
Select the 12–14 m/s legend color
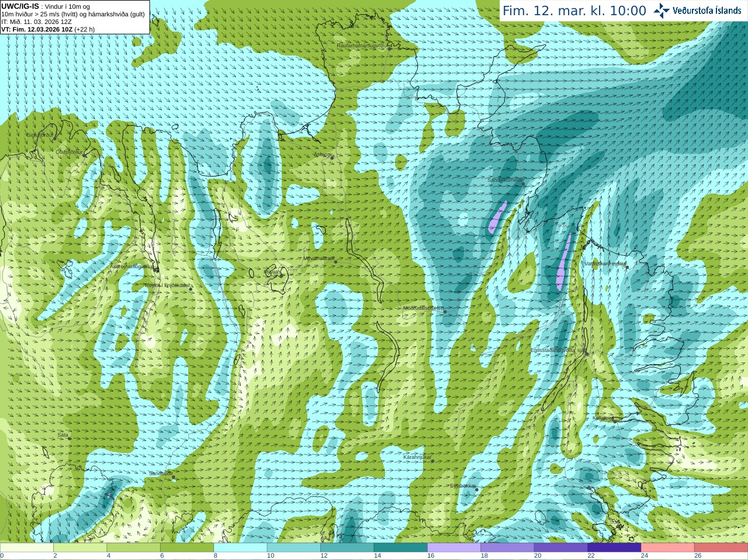[347, 548]
